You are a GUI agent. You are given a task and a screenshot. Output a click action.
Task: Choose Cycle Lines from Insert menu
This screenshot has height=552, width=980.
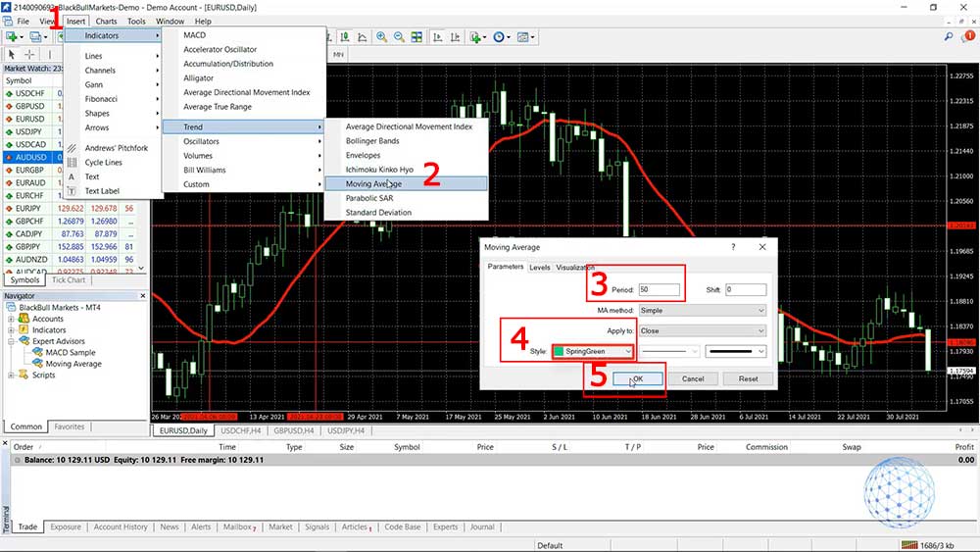[103, 163]
